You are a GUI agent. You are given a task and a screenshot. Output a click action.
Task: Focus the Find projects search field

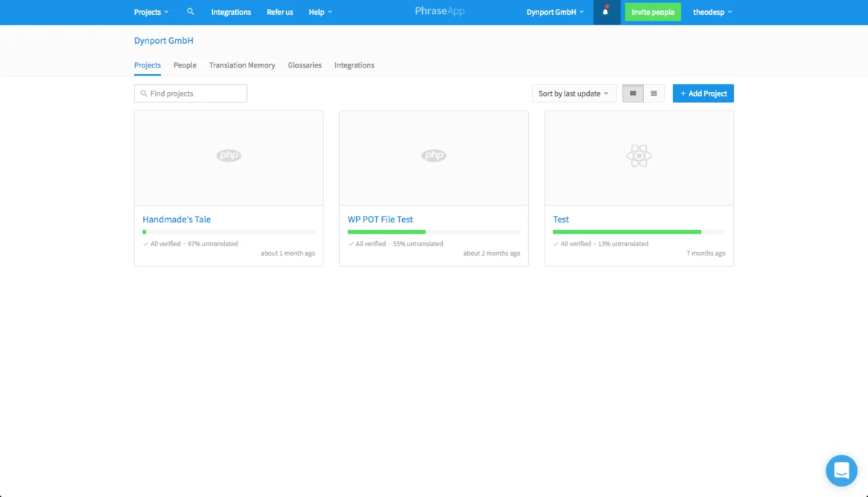(x=191, y=93)
